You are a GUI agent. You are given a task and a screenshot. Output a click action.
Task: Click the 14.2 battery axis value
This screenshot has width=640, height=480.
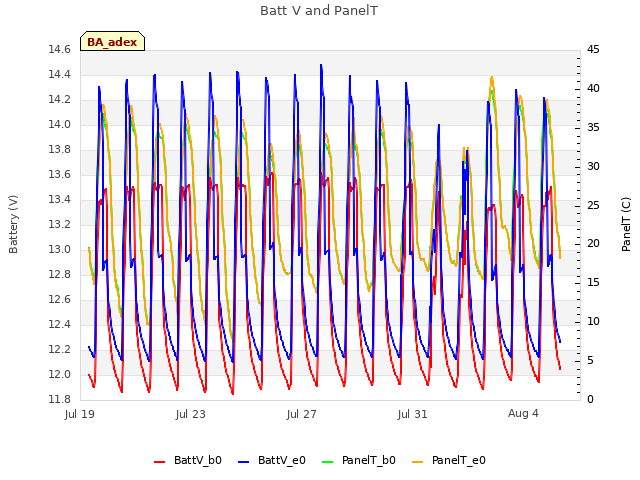pyautogui.click(x=60, y=100)
